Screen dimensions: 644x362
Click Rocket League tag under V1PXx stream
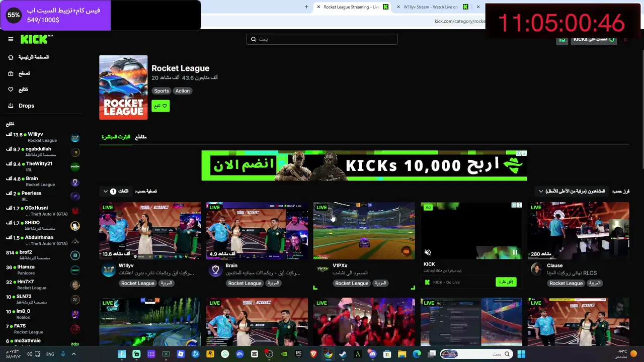(352, 283)
